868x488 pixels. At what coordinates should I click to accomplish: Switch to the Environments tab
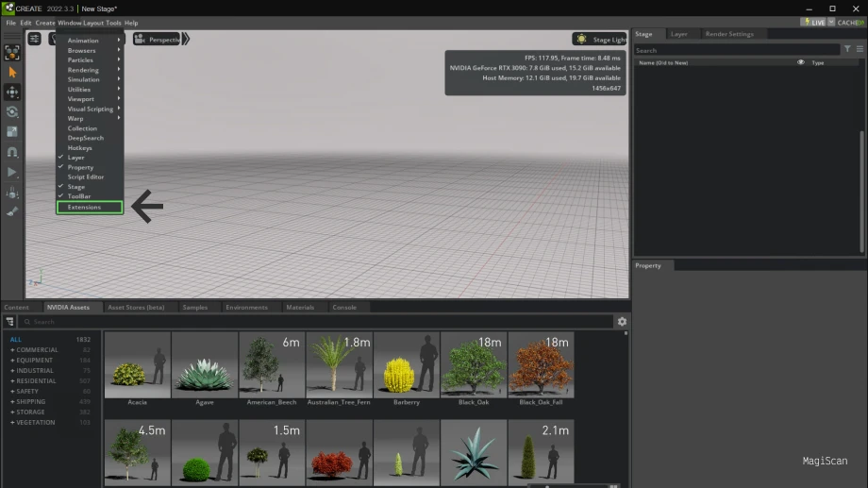pyautogui.click(x=246, y=307)
